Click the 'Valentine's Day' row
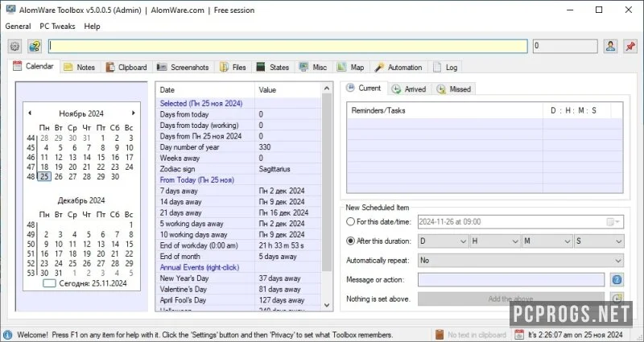The image size is (644, 342). [238, 290]
